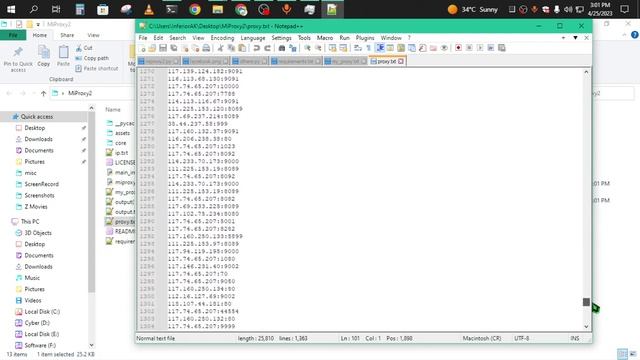Click line 1277 containing 38.44.237.55:999
This screenshot has height=360, width=640.
[x=198, y=124]
